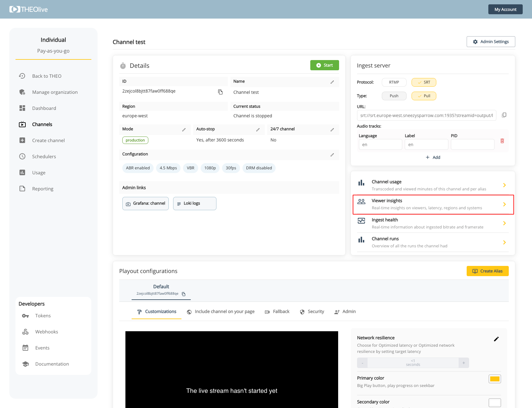Copy the Default alias ID
Viewport: 532px width, 408px height.
[x=184, y=294]
